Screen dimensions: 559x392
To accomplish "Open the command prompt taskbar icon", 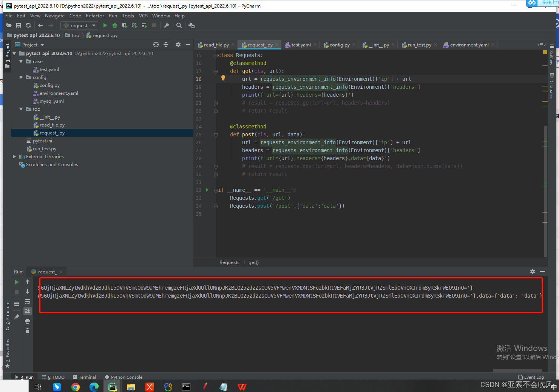I will (186, 386).
